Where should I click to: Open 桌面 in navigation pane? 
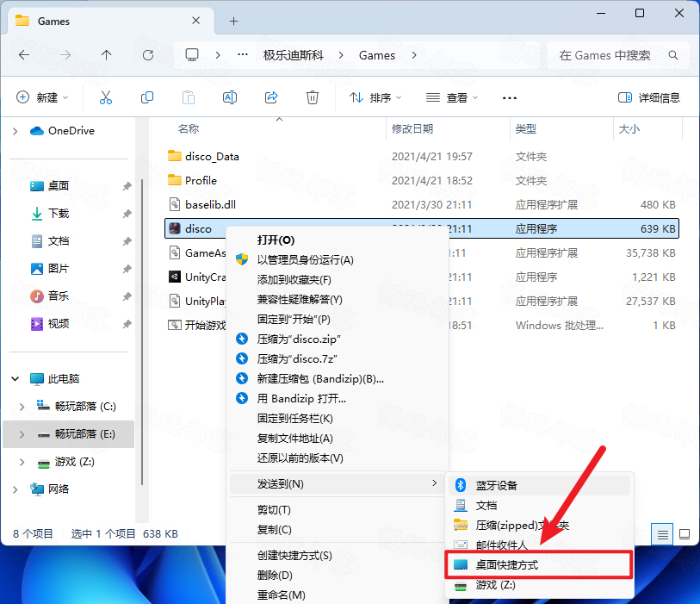click(59, 186)
